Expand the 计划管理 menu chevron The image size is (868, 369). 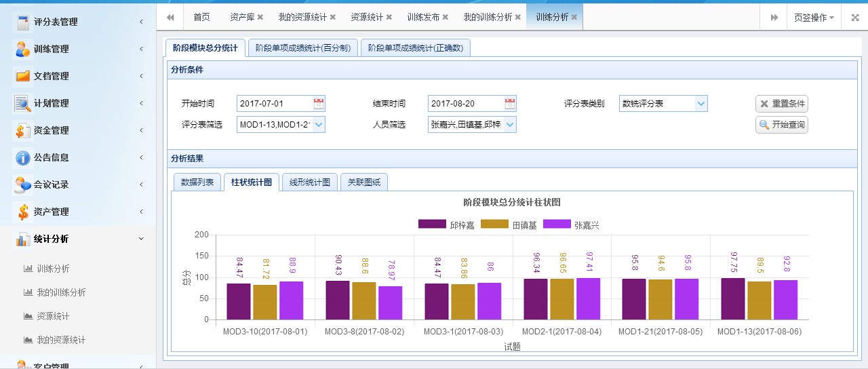point(141,103)
